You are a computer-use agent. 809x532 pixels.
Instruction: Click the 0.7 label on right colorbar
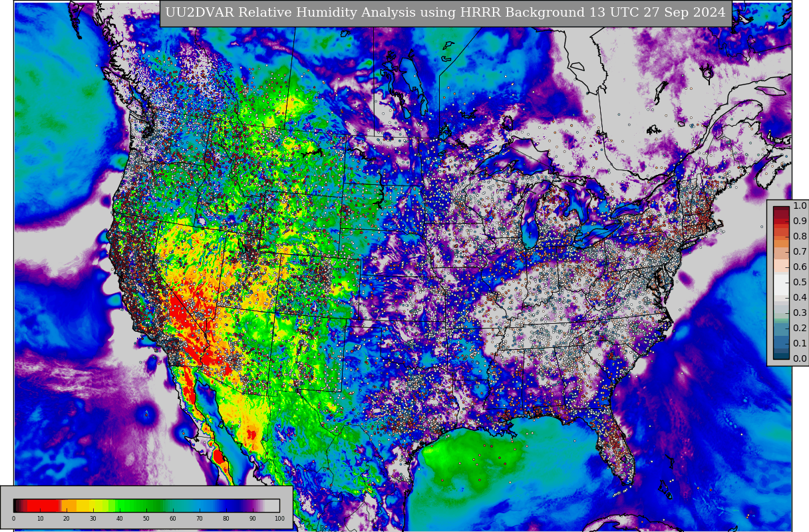click(800, 252)
